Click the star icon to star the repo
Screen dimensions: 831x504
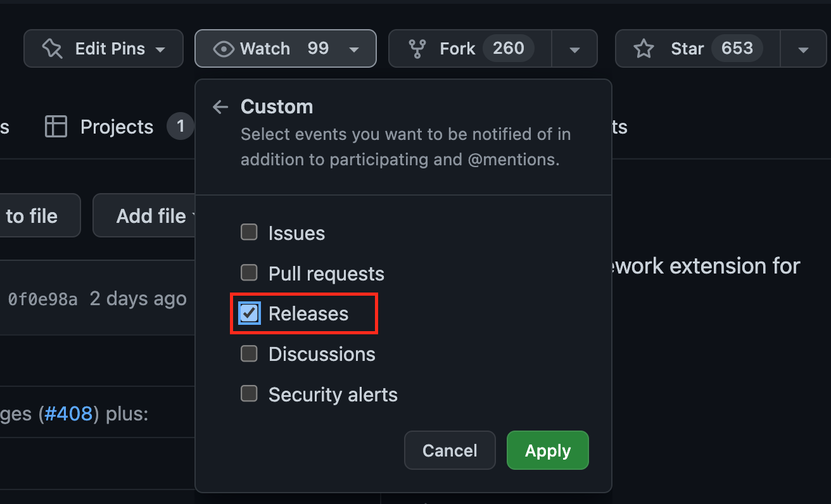pyautogui.click(x=644, y=48)
